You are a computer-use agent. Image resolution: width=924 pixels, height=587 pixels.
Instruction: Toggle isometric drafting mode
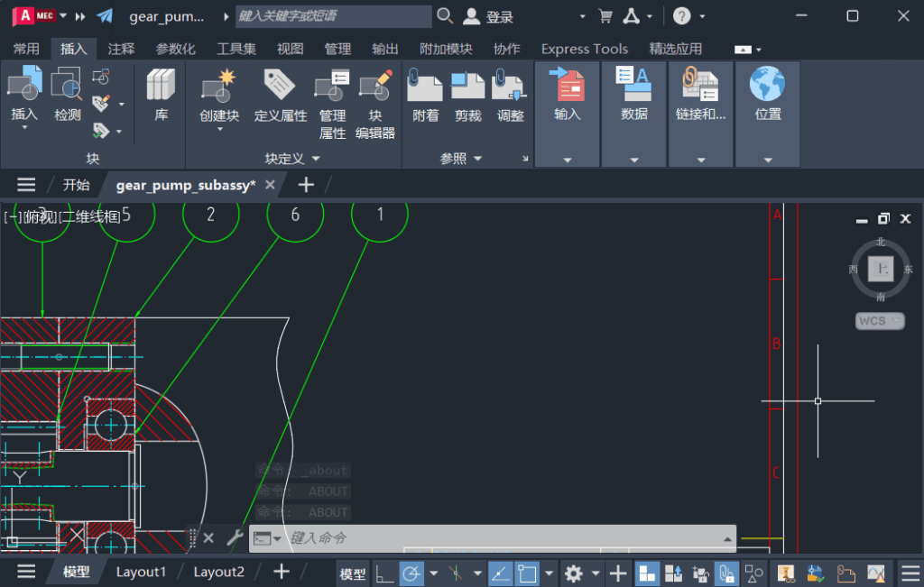coord(456,573)
